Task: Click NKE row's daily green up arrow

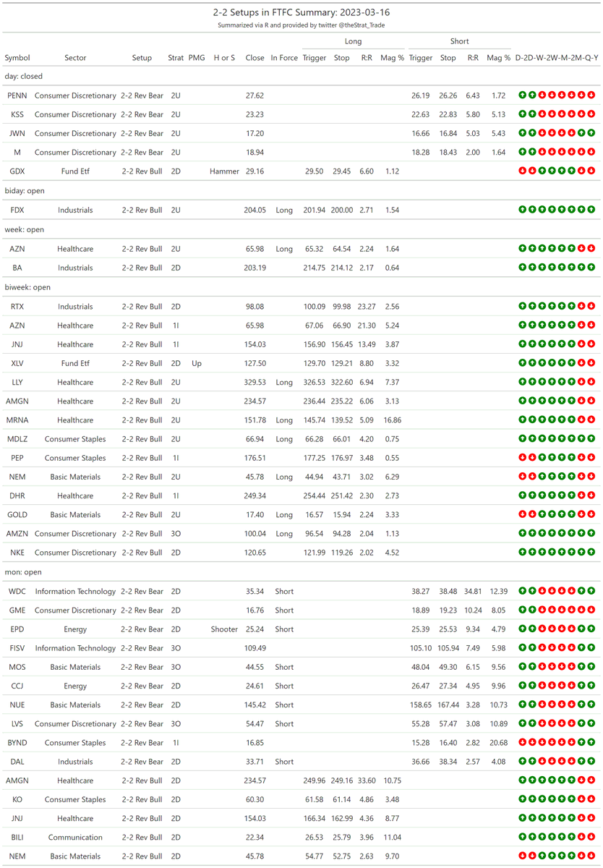Action: (522, 553)
